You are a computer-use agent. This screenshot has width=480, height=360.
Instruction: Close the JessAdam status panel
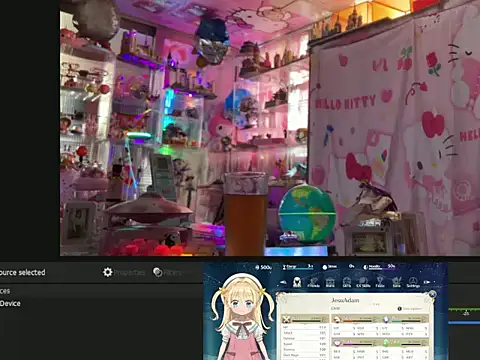[432, 294]
